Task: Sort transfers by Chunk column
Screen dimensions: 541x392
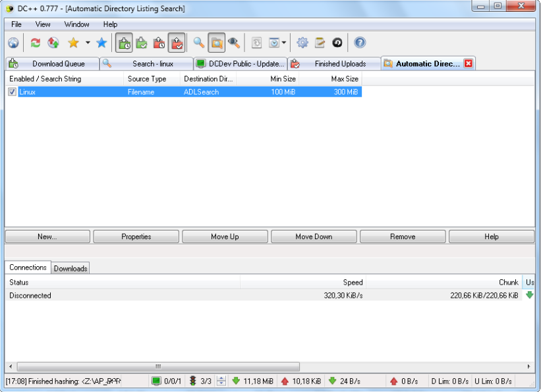Action: coord(443,283)
